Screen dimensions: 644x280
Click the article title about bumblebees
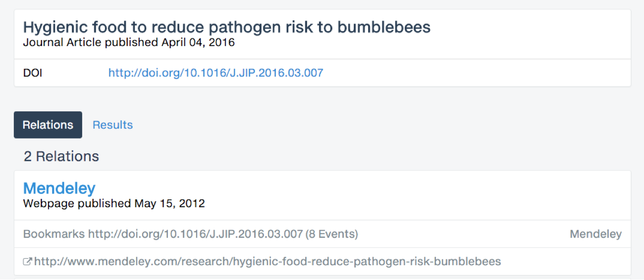[227, 27]
